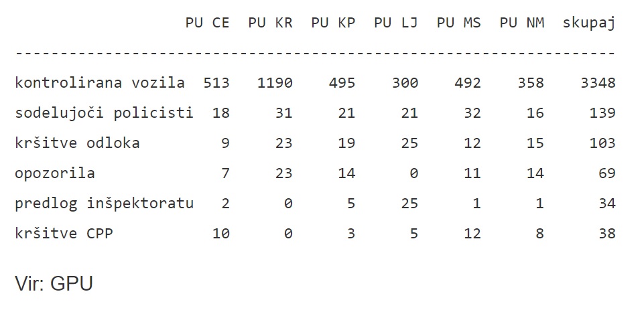This screenshot has width=644, height=310.
Task: Select the kršitve odloka row label
Action: click(77, 143)
